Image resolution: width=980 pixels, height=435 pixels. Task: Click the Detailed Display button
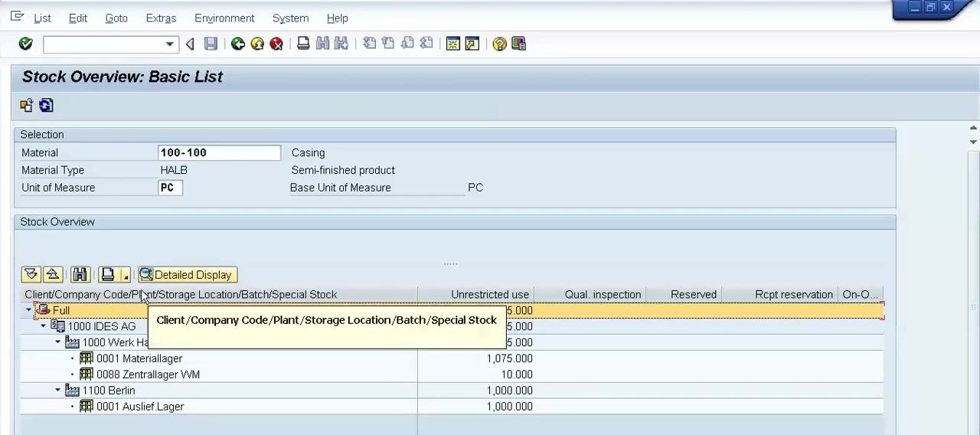point(188,275)
